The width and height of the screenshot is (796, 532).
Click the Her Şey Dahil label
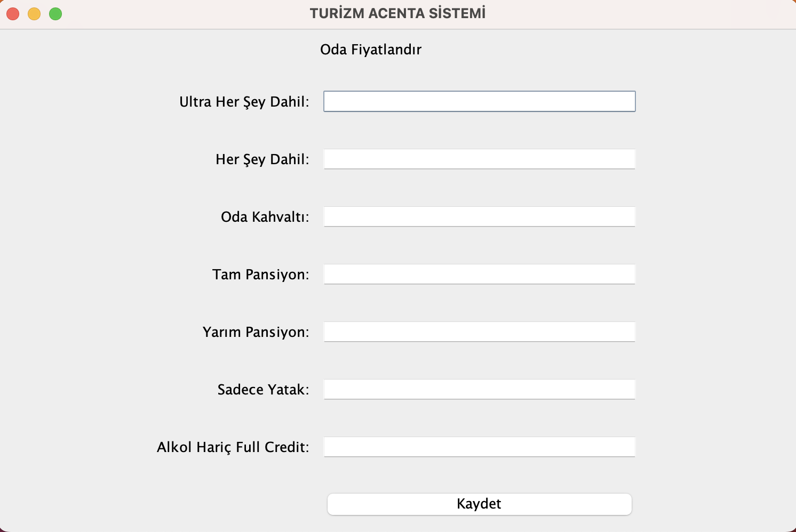tap(262, 159)
